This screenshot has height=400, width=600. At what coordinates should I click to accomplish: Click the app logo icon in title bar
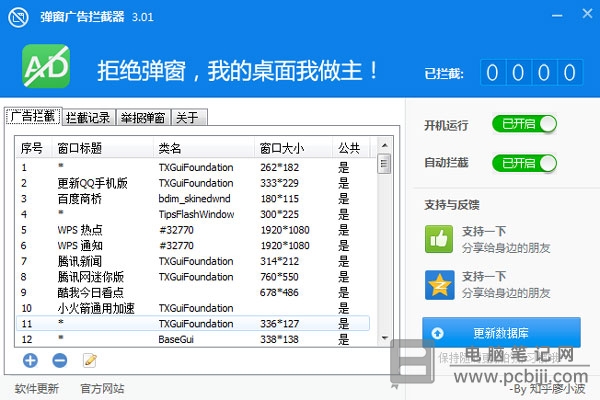[18, 17]
